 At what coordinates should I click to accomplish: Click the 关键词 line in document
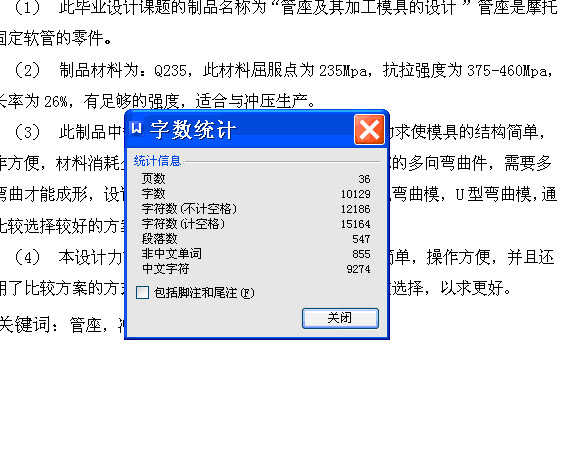coord(61,325)
